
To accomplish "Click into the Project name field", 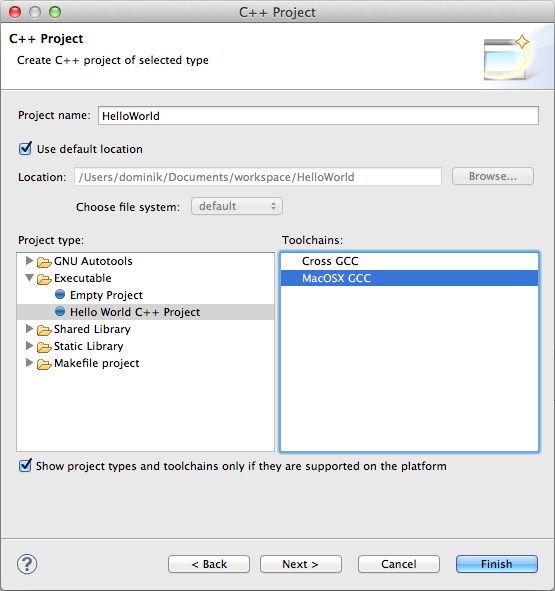I will (318, 115).
